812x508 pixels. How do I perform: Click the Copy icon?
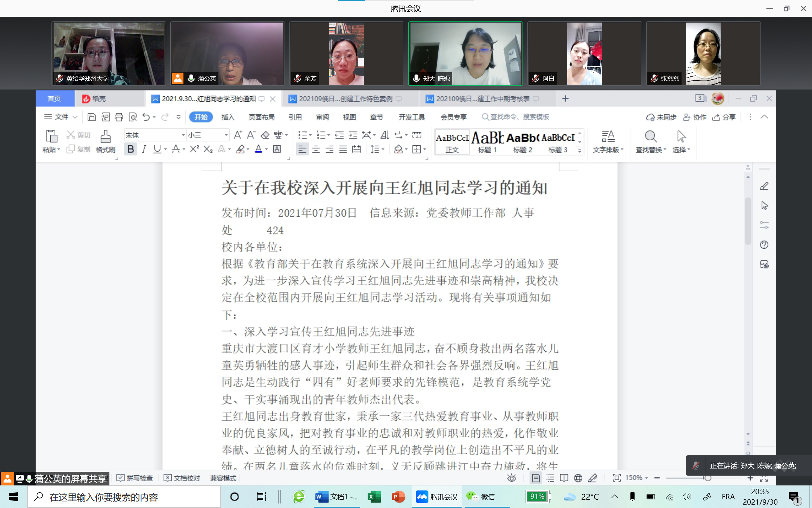[70, 149]
